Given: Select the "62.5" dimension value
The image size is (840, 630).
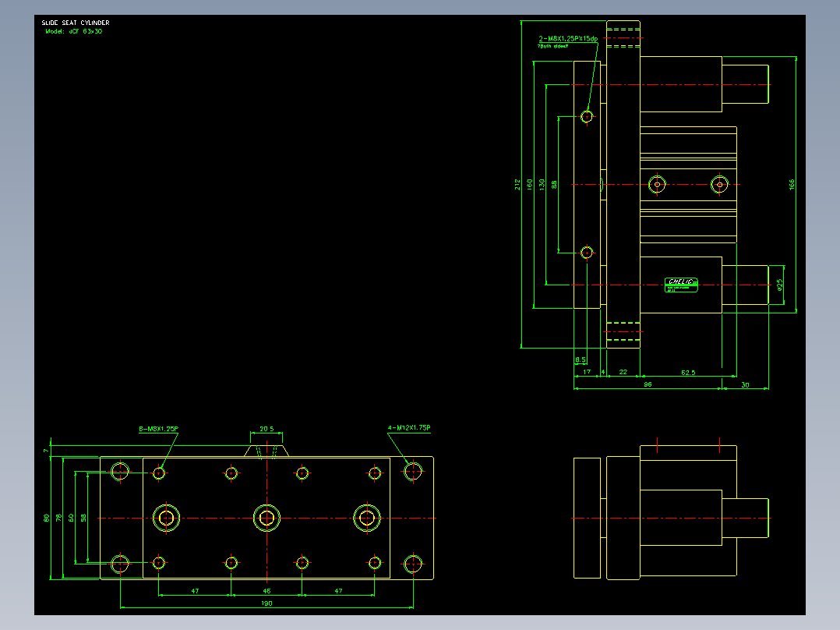Looking at the screenshot, I should pyautogui.click(x=688, y=372).
